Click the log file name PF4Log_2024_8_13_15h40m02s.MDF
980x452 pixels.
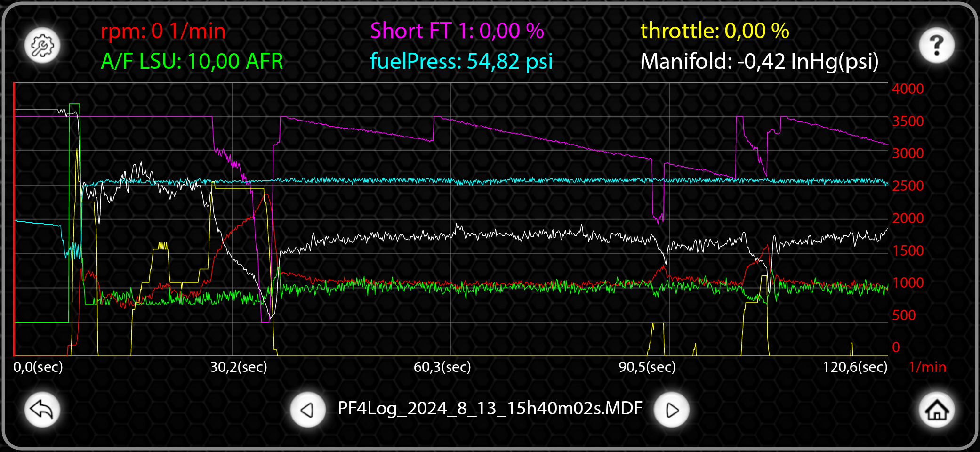pyautogui.click(x=490, y=408)
